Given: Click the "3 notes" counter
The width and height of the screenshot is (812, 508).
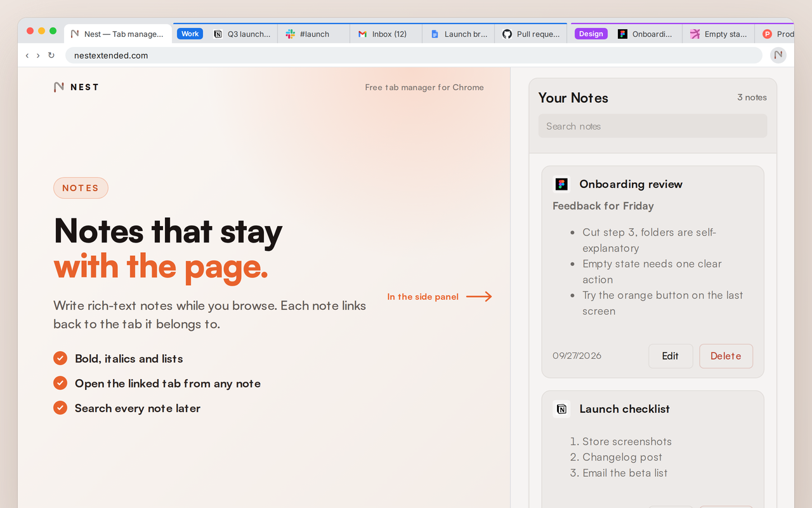Looking at the screenshot, I should coord(752,97).
